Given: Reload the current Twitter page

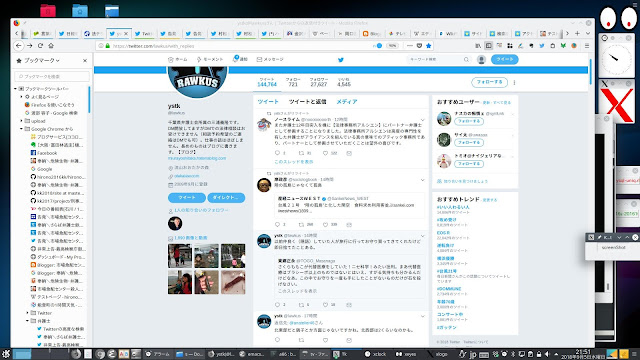Looking at the screenshot, I should click(x=40, y=46).
